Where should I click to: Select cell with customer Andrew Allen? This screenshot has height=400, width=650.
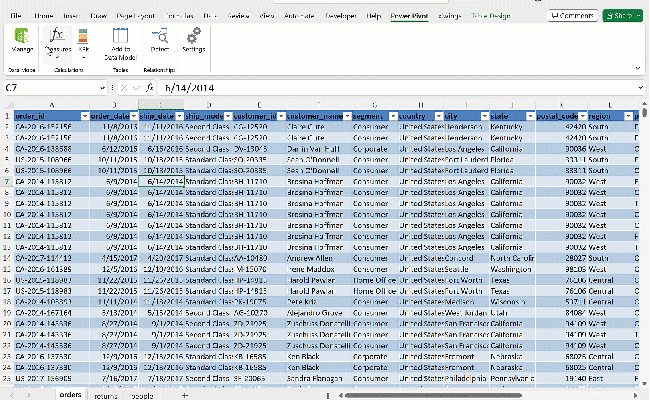(x=318, y=258)
